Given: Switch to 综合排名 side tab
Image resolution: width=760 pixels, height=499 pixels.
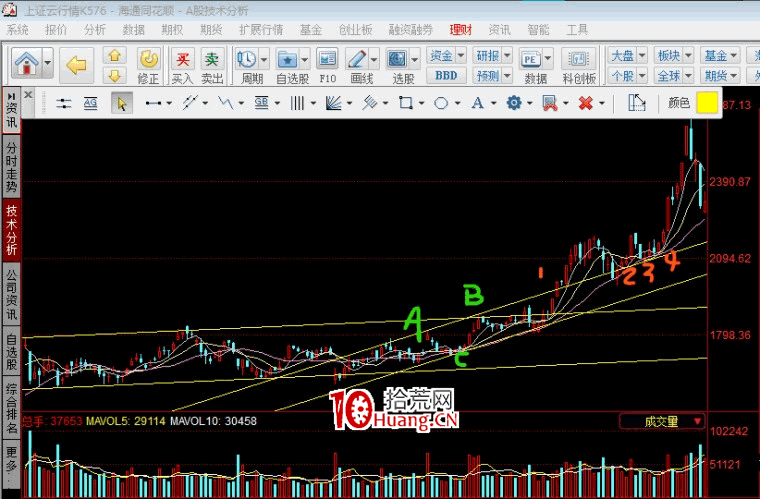Looking at the screenshot, I should (x=12, y=408).
